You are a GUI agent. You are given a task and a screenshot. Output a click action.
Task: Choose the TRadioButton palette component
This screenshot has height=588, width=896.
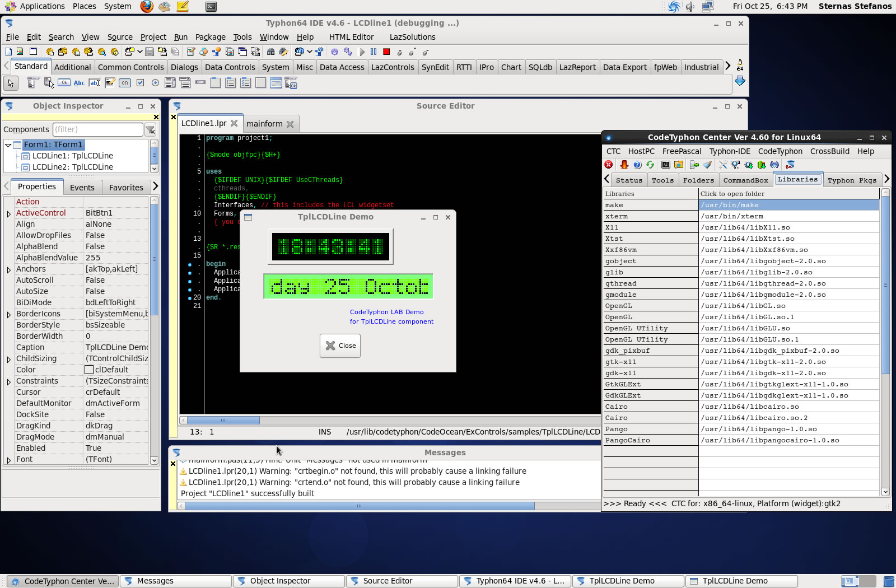(x=155, y=83)
